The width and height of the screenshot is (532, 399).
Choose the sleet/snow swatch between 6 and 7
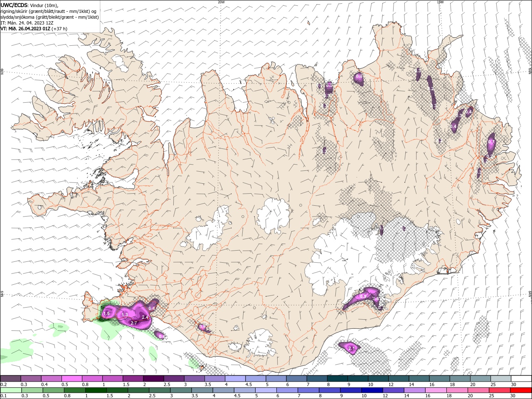click(x=296, y=379)
